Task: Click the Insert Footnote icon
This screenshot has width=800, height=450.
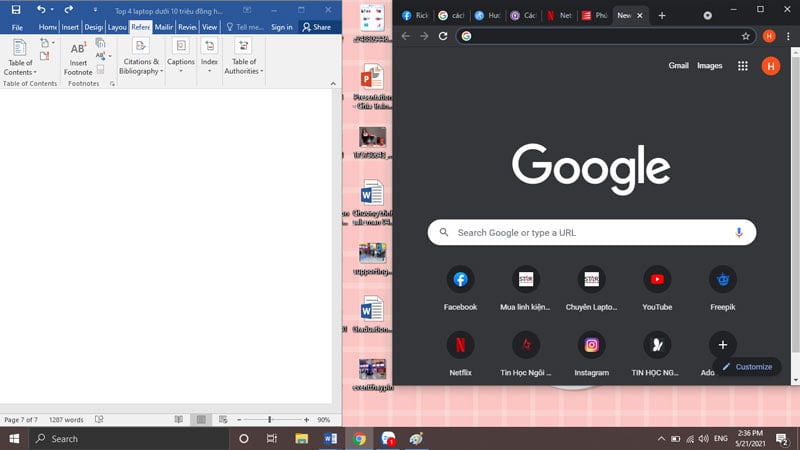Action: [x=78, y=49]
